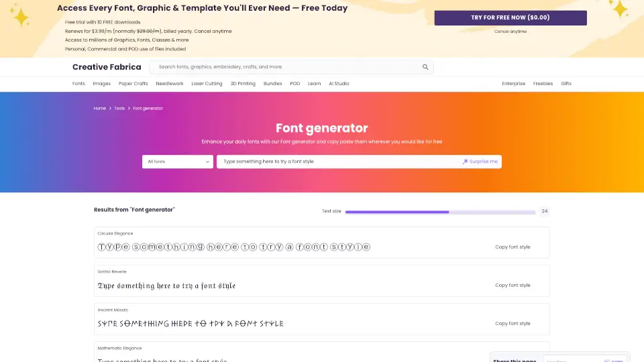Screen dimensions: 644x362
Task: Click the Circular Elegance sample text
Action: (x=233, y=247)
